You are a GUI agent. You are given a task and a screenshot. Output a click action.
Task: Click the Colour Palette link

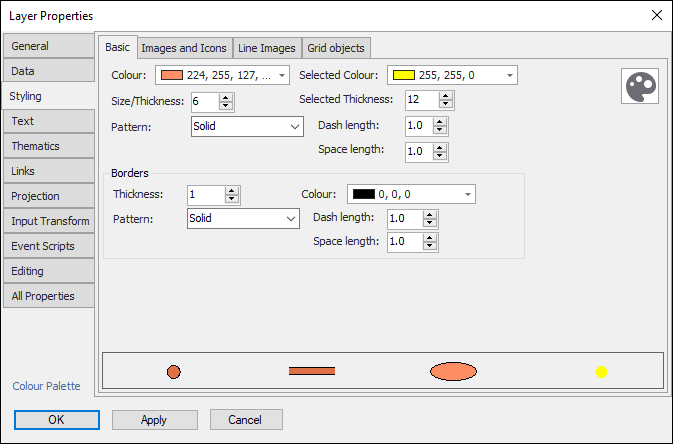click(x=47, y=386)
